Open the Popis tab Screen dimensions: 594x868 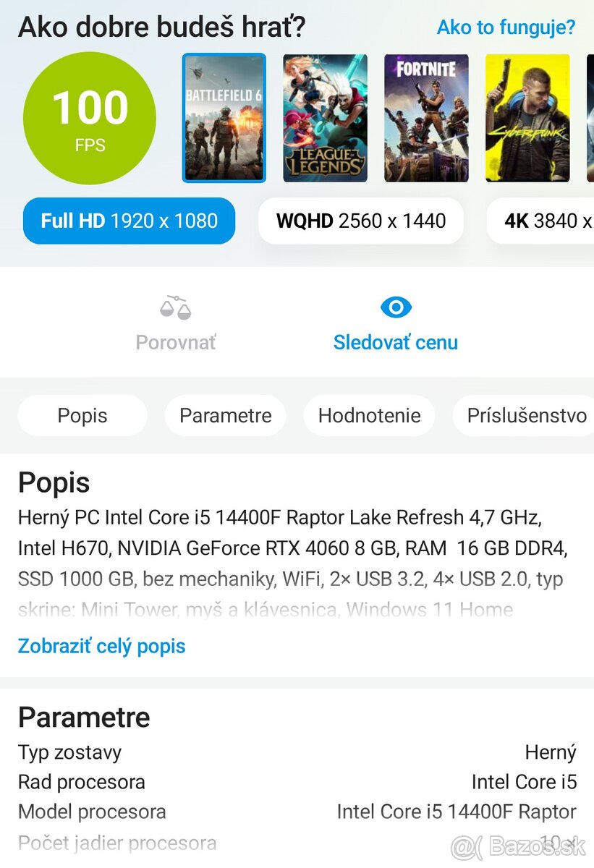(82, 415)
